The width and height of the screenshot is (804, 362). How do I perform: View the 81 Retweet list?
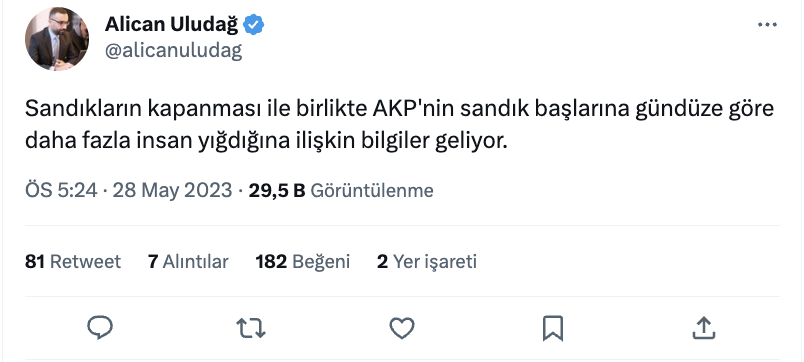click(72, 262)
